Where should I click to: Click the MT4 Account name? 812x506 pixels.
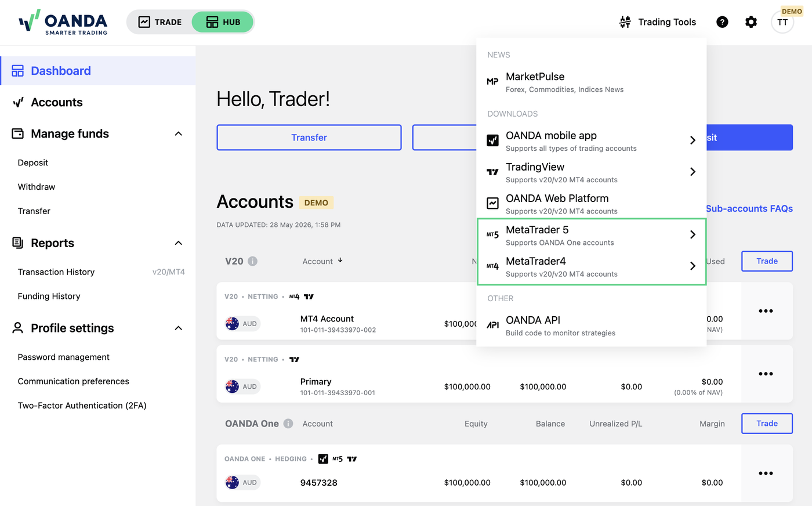327,319
